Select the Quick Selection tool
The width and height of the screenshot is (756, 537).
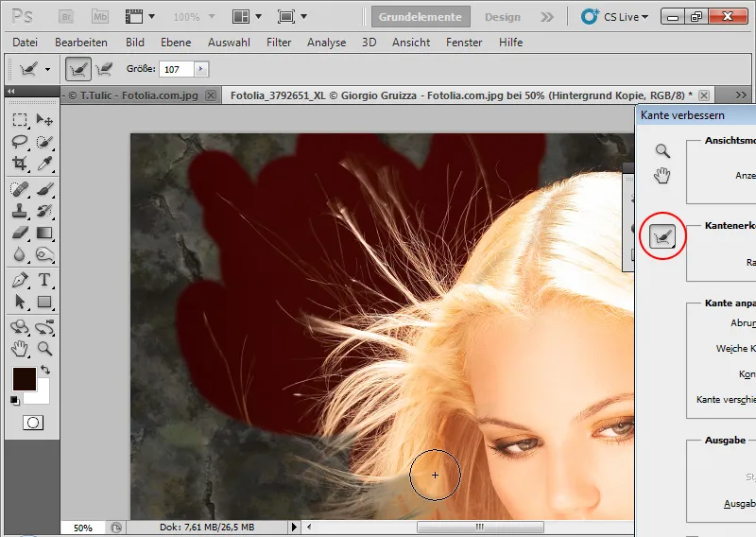[44, 142]
